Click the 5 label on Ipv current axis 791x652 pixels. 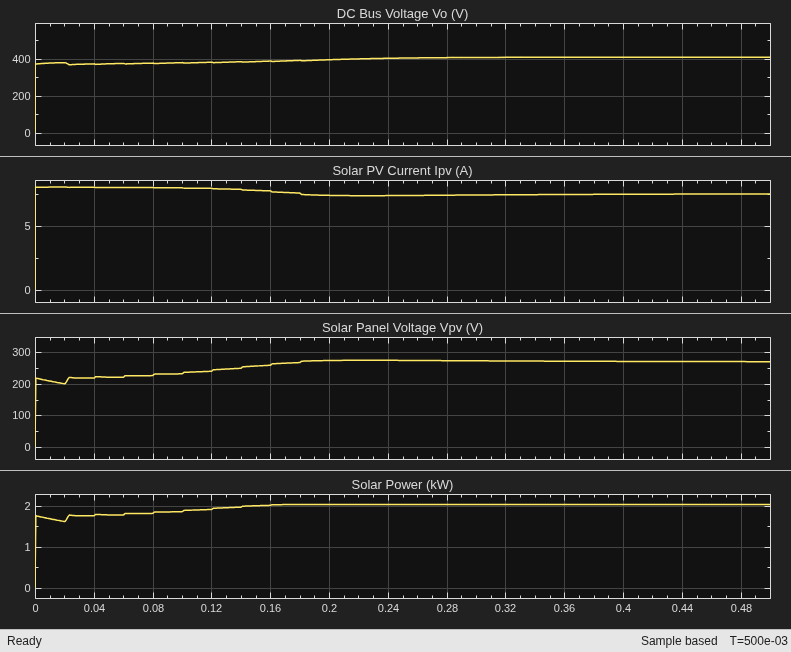pyautogui.click(x=27, y=227)
